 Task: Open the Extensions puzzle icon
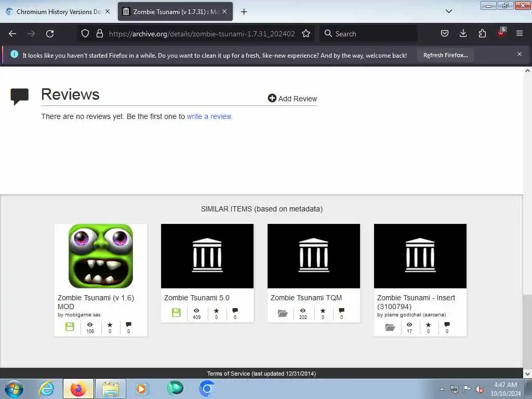coord(482,33)
